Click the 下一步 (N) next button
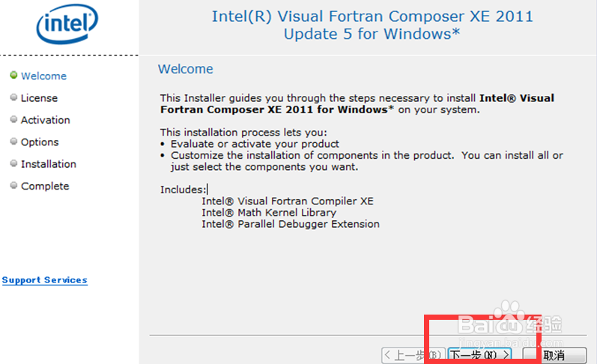This screenshot has width=597, height=364. [x=479, y=355]
